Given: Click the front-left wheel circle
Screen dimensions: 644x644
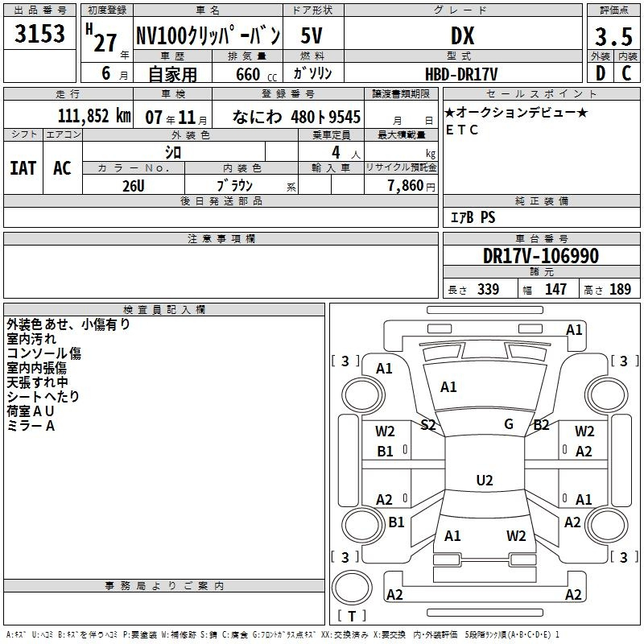Looking at the screenshot, I should point(363,395).
